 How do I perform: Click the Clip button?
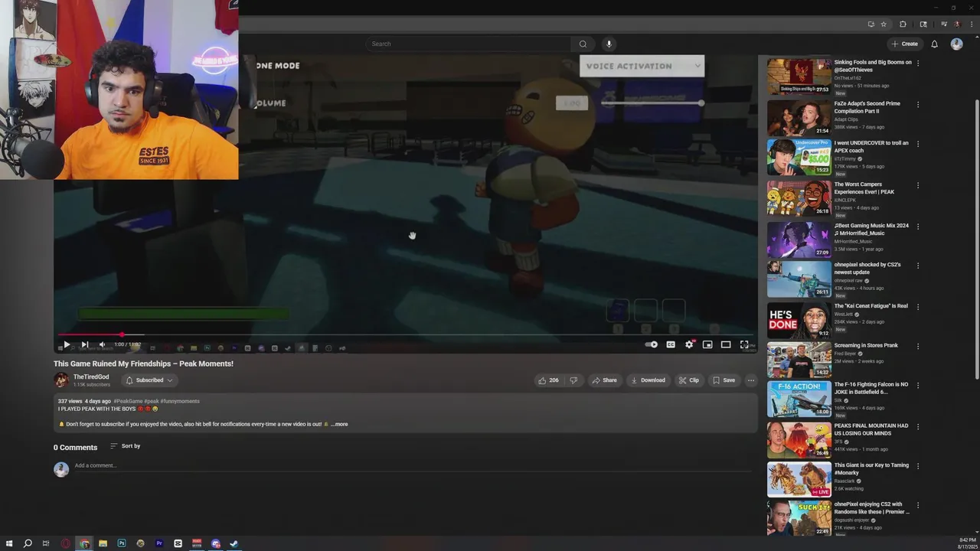click(688, 380)
